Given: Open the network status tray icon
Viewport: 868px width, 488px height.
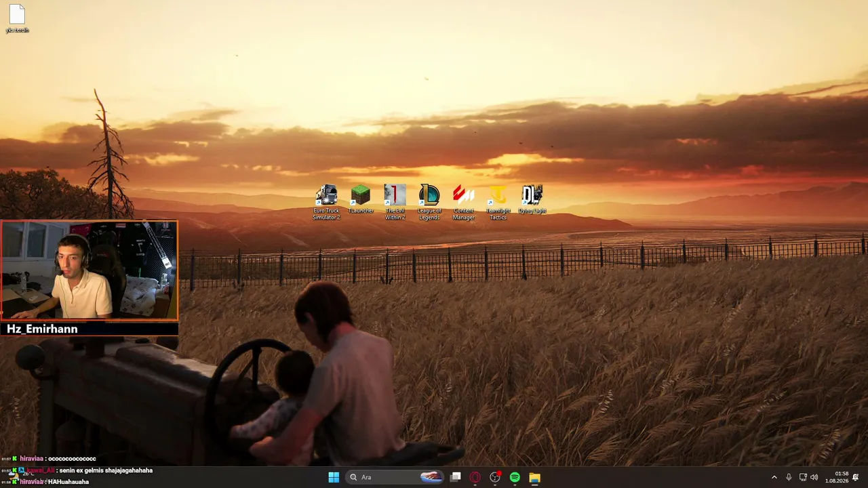Looking at the screenshot, I should click(803, 477).
